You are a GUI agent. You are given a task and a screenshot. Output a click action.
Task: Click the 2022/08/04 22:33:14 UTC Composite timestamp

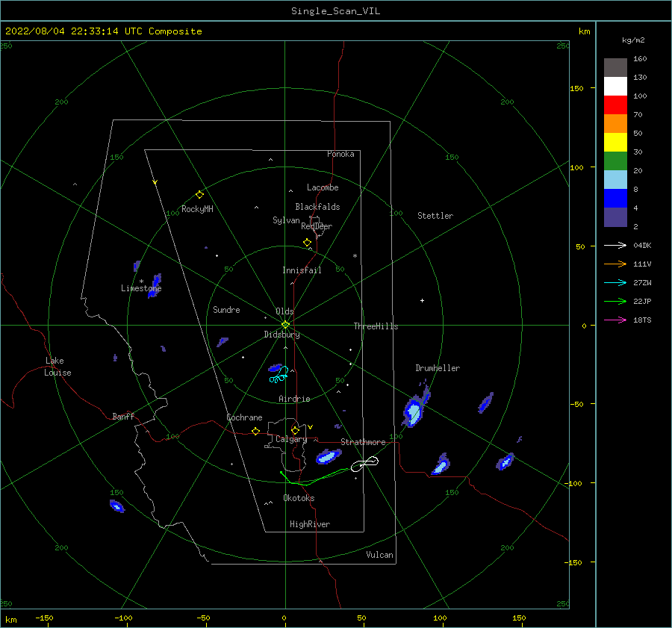coord(103,31)
